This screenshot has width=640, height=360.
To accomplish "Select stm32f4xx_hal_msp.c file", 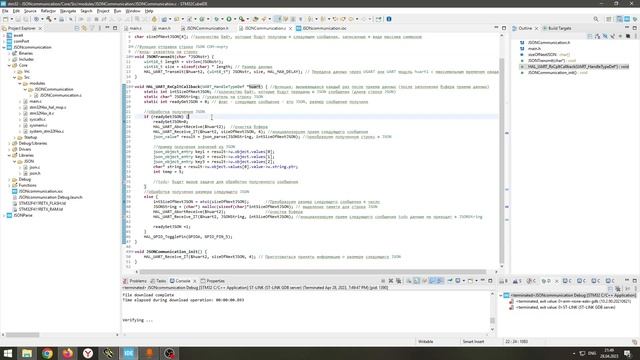I will [47, 107].
